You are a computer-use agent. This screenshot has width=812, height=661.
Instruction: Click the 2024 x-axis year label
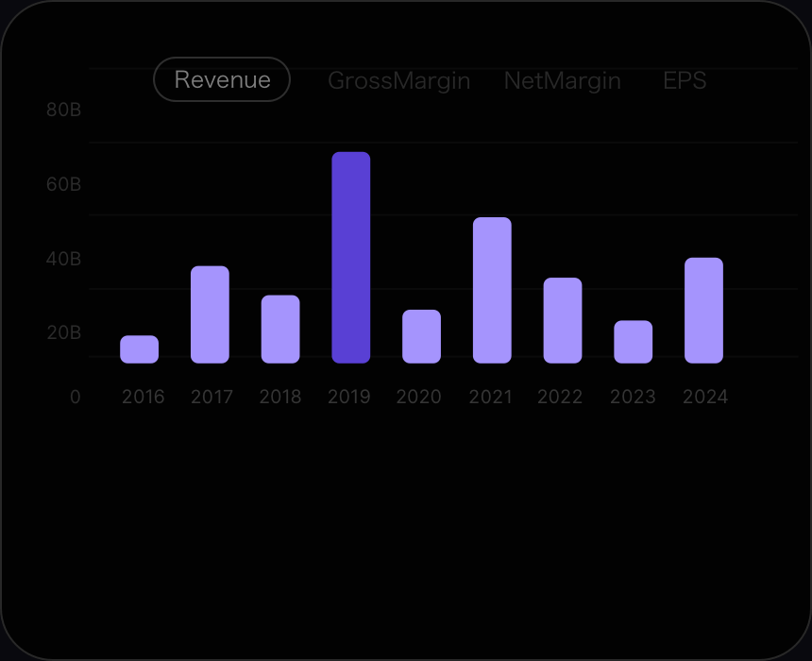coord(705,397)
